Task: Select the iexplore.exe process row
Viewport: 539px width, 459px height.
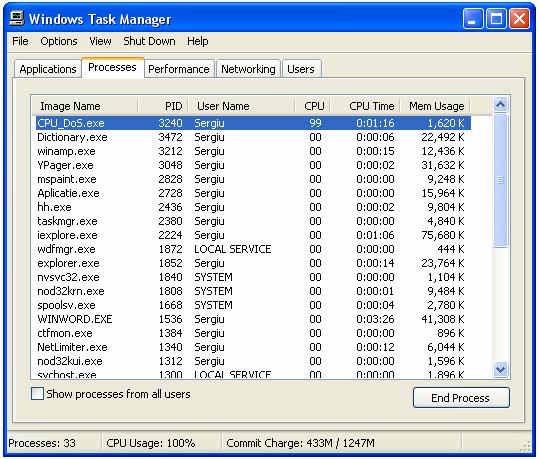Action: 253,235
